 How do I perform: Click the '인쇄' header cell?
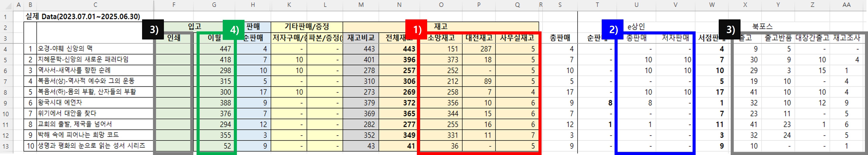click(x=173, y=38)
